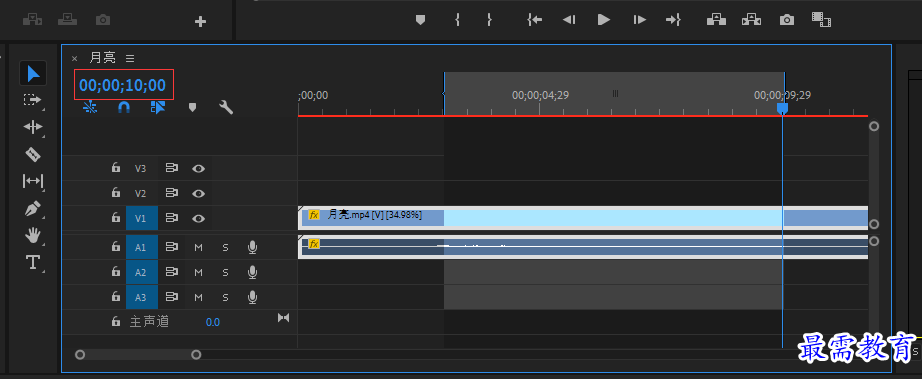Hide the V1 track output eye
922x379 pixels.
tap(199, 219)
